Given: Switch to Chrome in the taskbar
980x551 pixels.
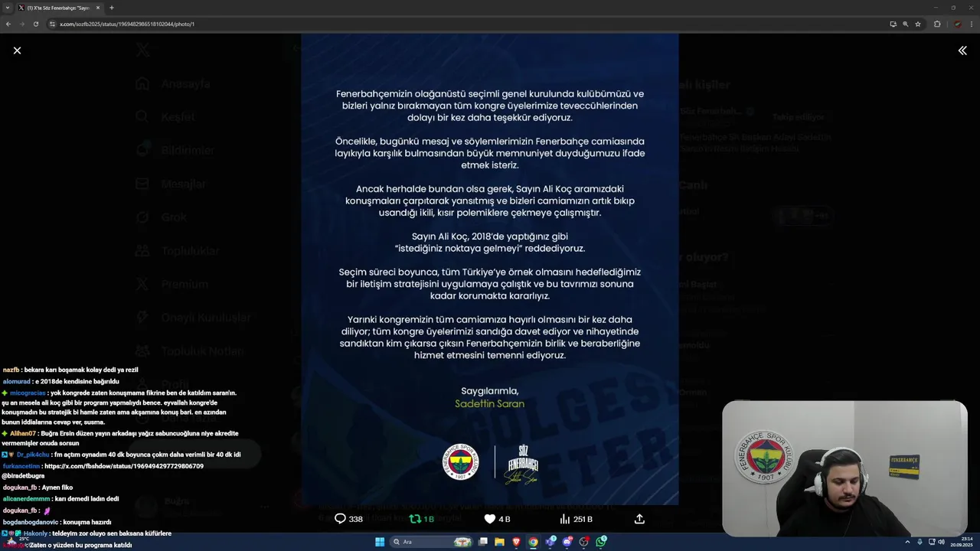Looking at the screenshot, I should (x=533, y=542).
